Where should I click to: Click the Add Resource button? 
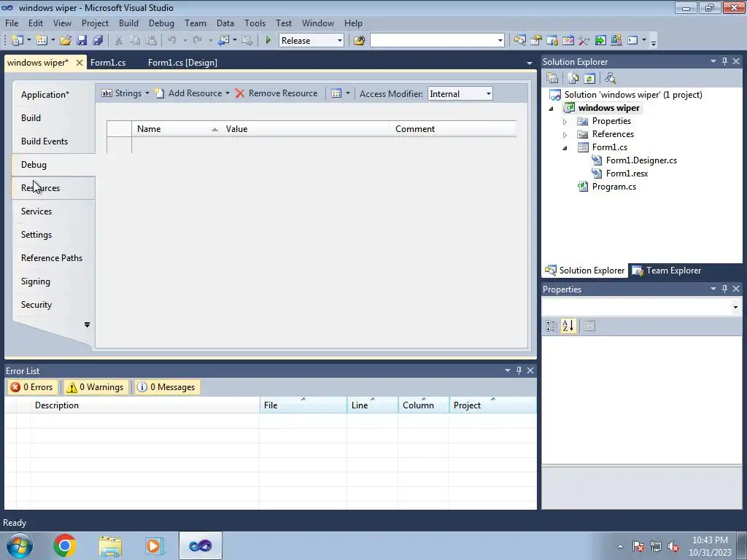coord(189,93)
